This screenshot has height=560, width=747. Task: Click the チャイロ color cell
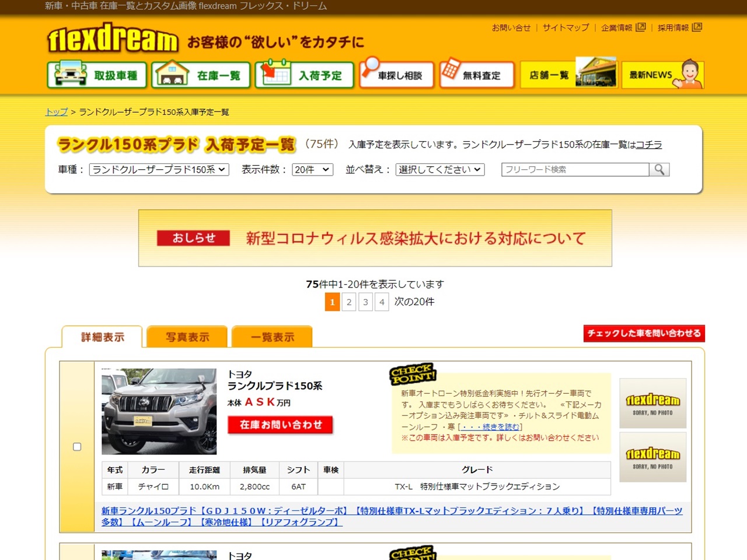pos(153,487)
